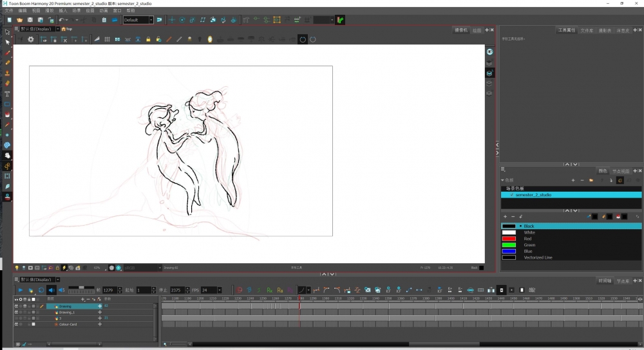This screenshot has height=350, width=644.
Task: Open the FPS dropdown arrow
Action: tap(220, 290)
